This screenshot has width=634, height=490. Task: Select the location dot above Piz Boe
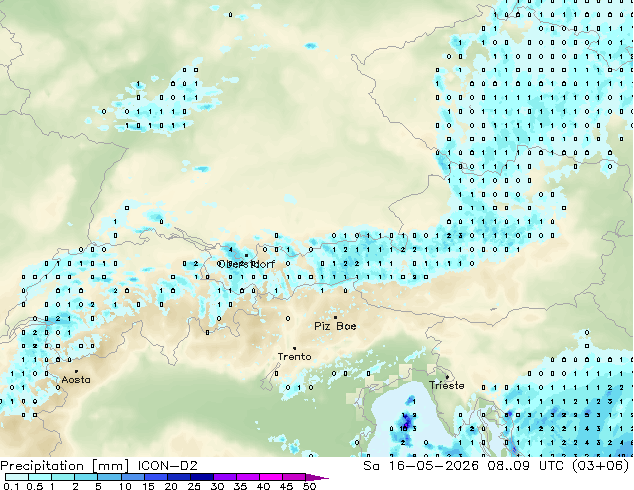coord(335,317)
